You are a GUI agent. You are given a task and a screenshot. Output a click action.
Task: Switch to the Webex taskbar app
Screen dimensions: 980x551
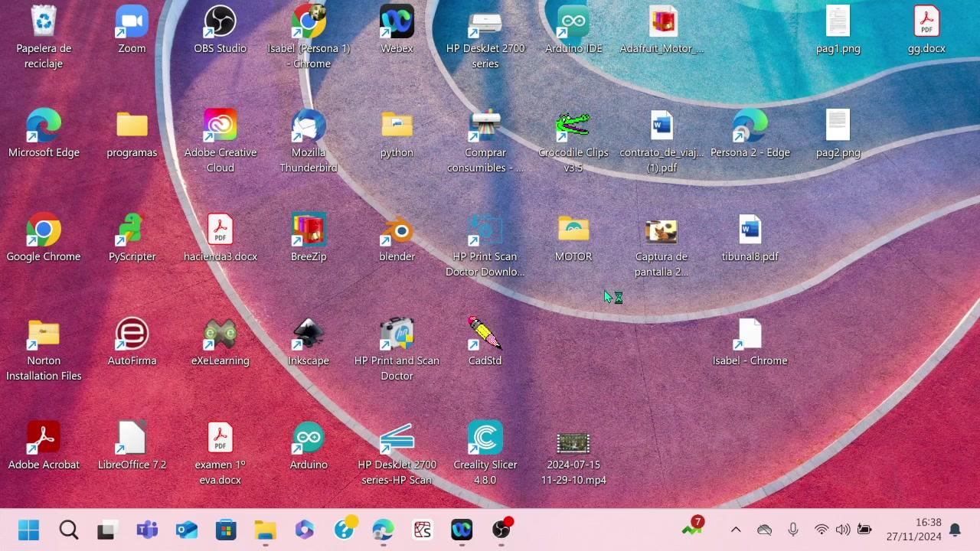462,530
